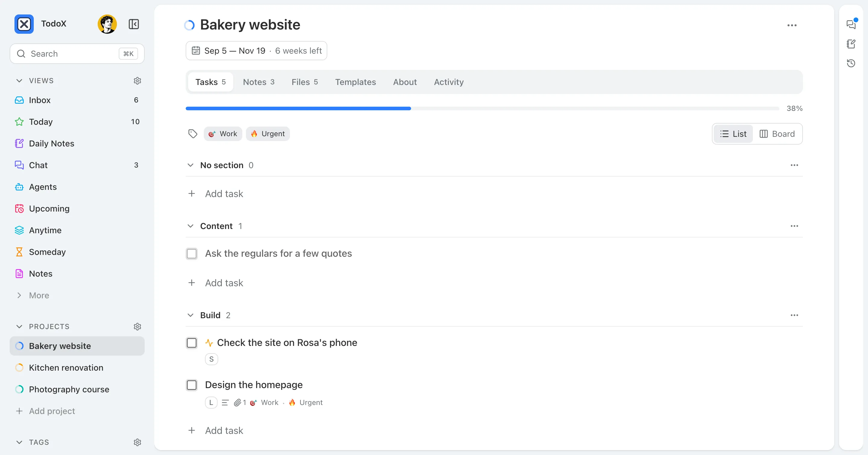Open Projects settings gear
This screenshot has width=868, height=455.
pos(137,327)
